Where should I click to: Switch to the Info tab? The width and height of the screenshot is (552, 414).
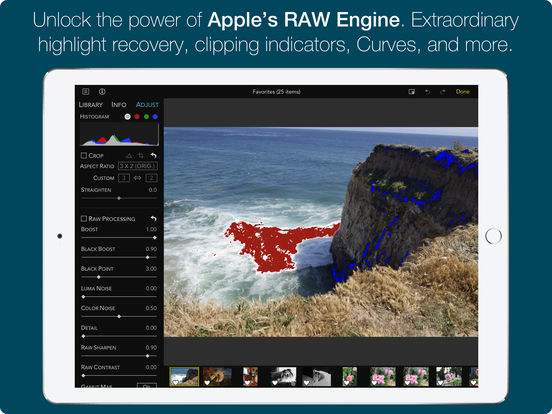[x=119, y=105]
